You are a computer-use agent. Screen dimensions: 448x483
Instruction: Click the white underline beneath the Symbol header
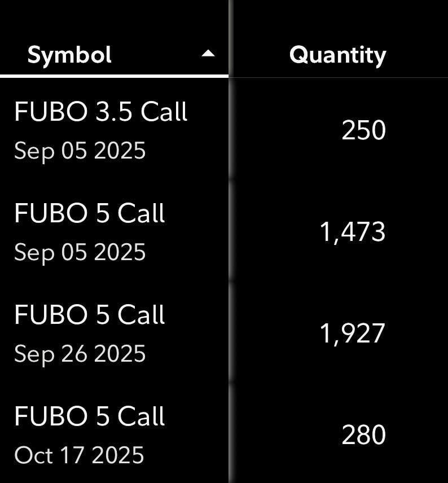click(x=114, y=76)
